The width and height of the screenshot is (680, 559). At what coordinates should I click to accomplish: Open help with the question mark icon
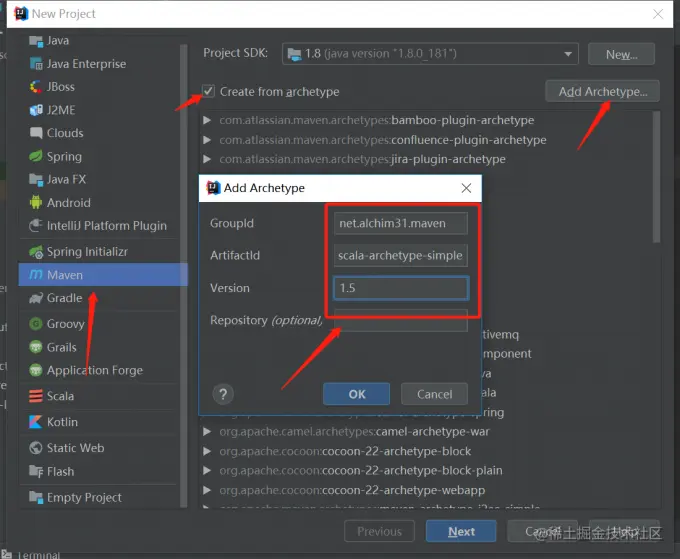[223, 394]
